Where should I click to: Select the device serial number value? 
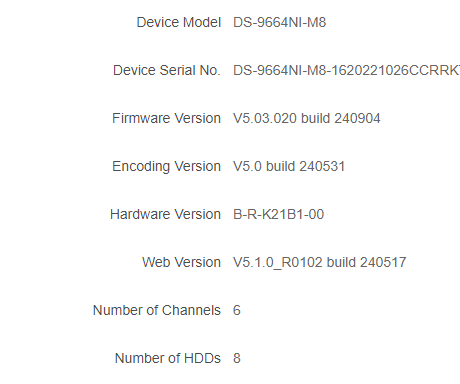(346, 70)
